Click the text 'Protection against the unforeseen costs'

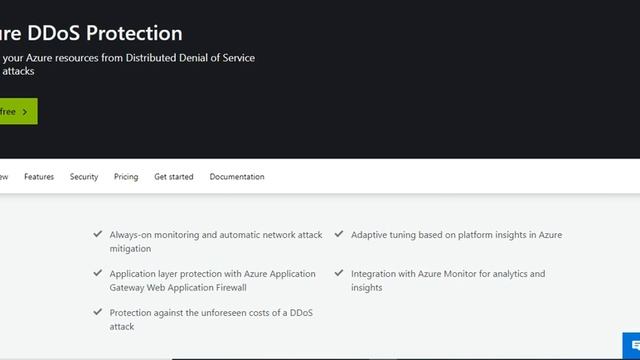click(191, 313)
